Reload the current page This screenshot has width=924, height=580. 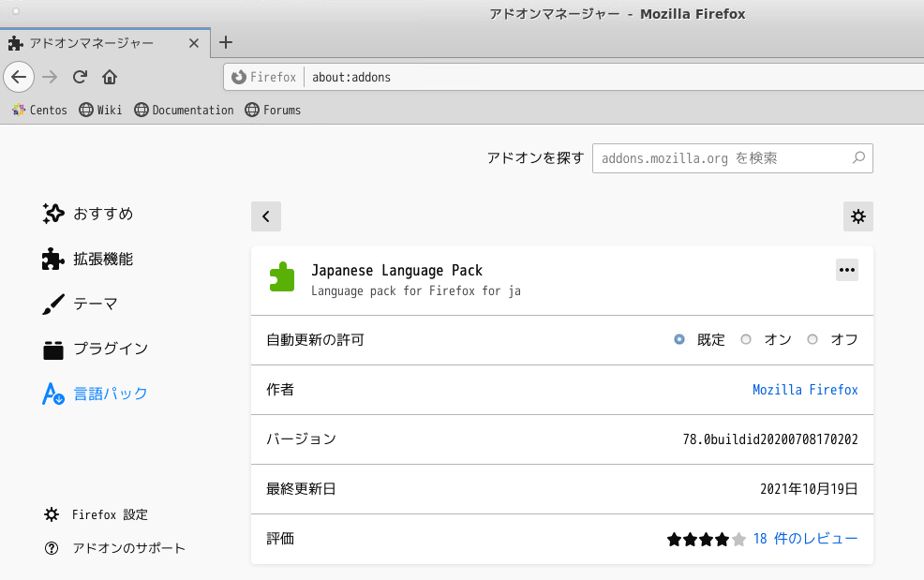coord(81,77)
